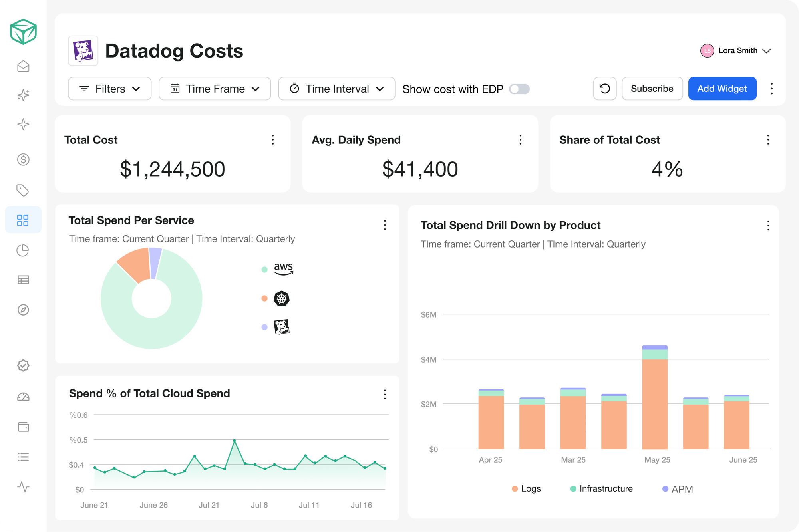This screenshot has width=799, height=532.
Task: Toggle Show cost with EDP switch
Action: coord(519,89)
